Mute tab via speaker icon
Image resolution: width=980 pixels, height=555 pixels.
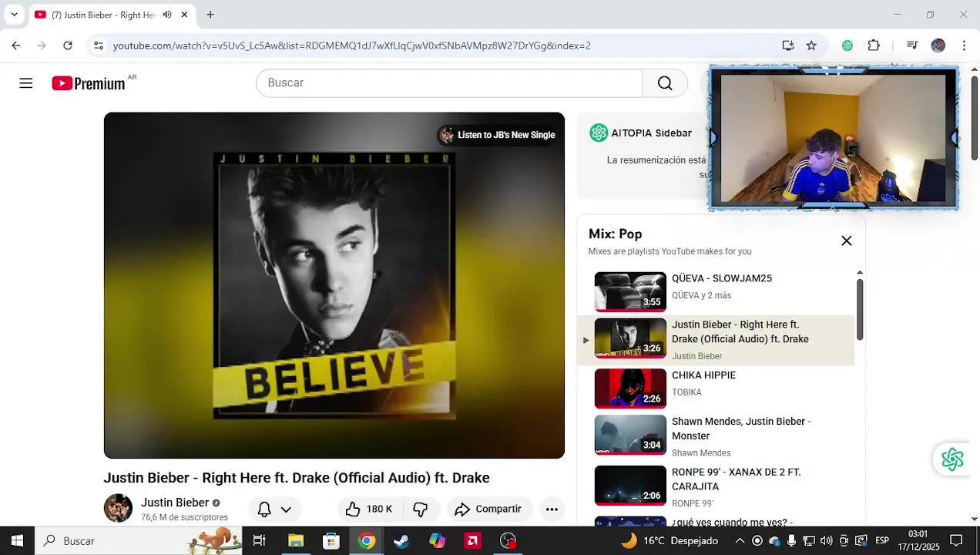(x=167, y=15)
